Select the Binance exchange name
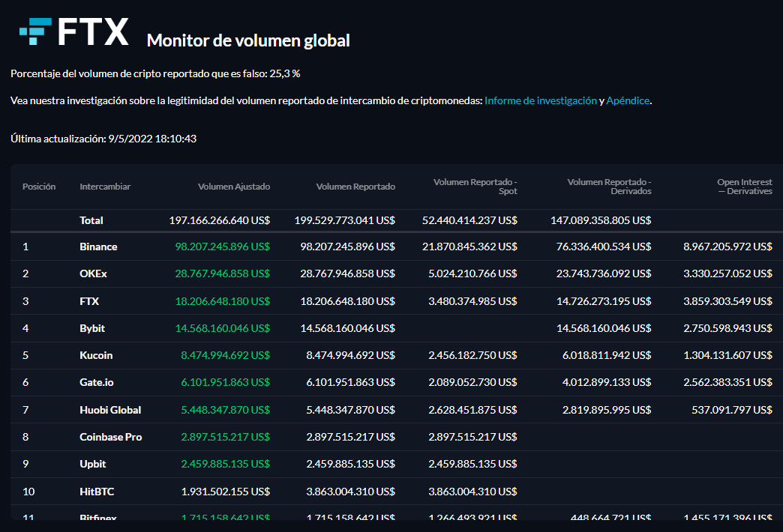The image size is (783, 532). (x=98, y=247)
